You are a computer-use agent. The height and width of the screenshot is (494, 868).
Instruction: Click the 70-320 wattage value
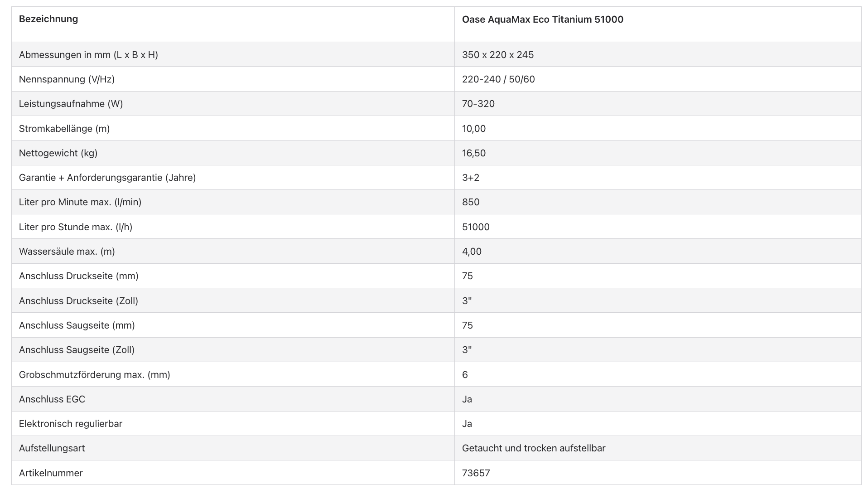pos(478,104)
